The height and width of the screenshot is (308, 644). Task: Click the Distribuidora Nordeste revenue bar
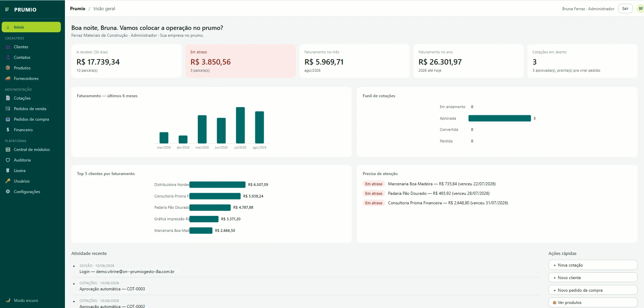pyautogui.click(x=217, y=185)
